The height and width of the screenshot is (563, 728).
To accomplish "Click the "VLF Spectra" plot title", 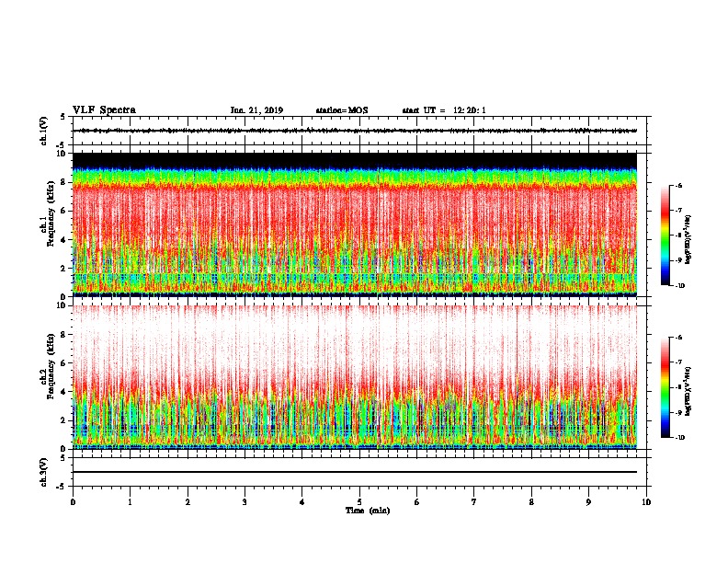I will pyautogui.click(x=104, y=110).
